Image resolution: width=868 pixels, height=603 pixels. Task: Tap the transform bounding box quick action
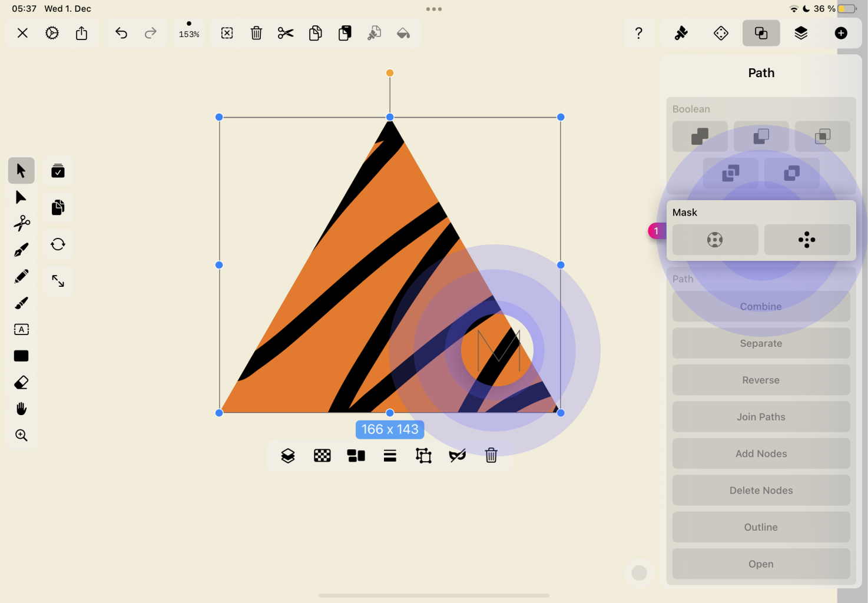[x=423, y=456]
